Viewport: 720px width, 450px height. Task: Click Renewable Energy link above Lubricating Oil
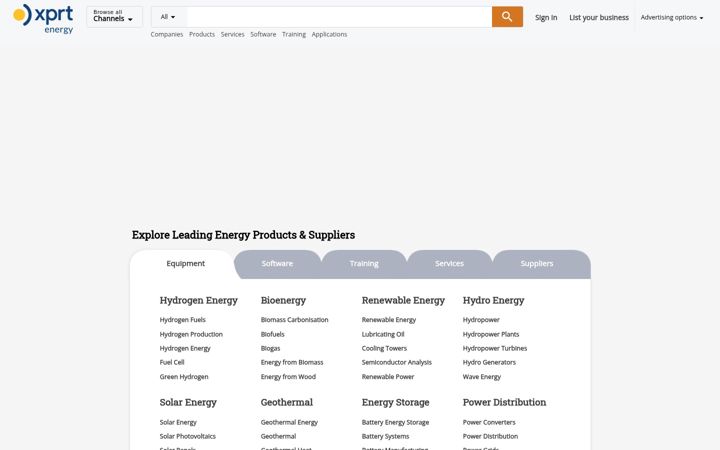[x=389, y=320]
